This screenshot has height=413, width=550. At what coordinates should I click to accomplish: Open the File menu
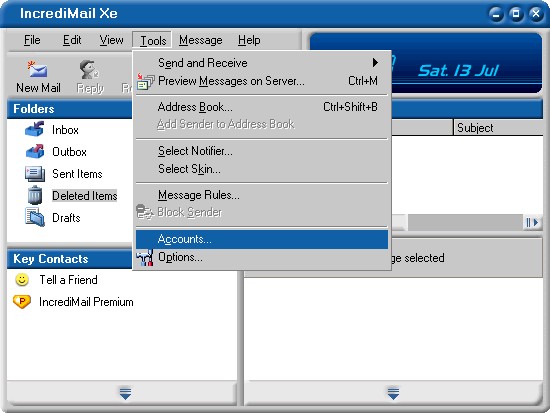[32, 40]
